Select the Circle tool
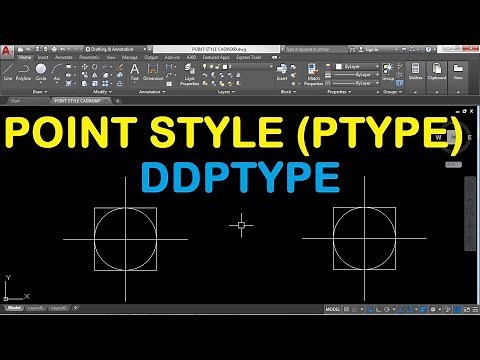480x360 pixels. (41, 72)
